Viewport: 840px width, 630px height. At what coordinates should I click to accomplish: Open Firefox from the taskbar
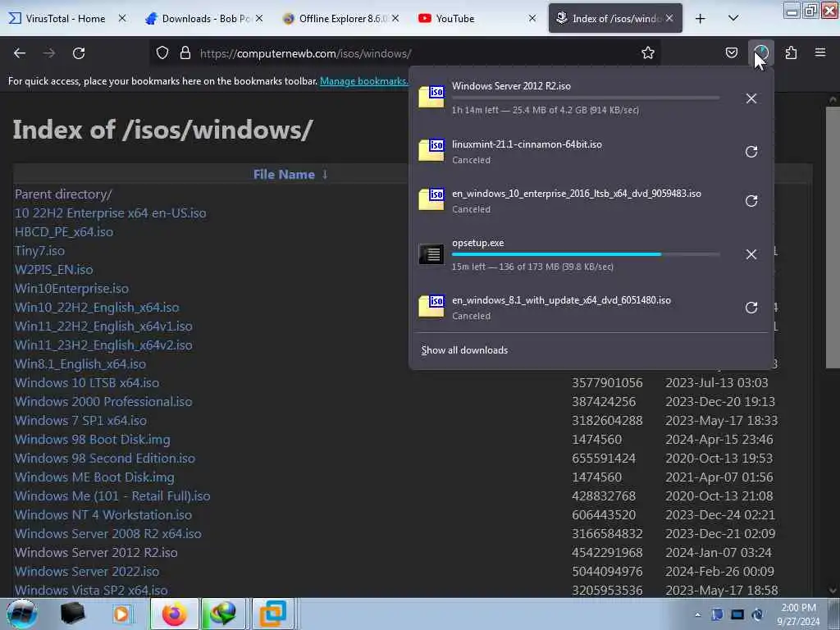pyautogui.click(x=174, y=614)
